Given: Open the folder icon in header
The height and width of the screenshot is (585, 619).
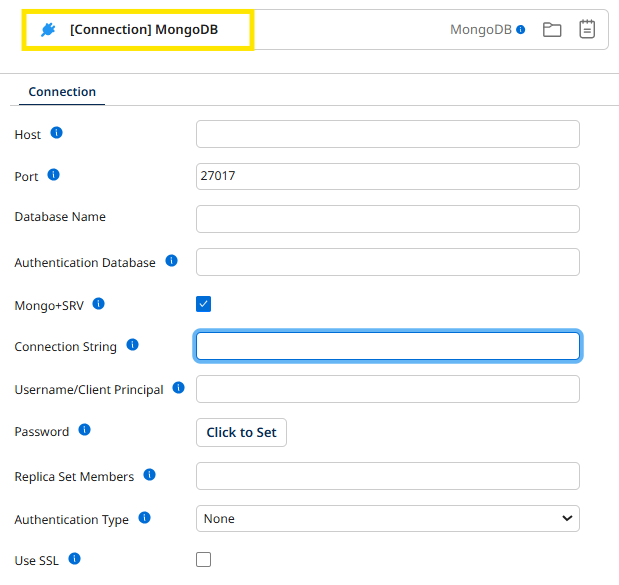Looking at the screenshot, I should pyautogui.click(x=552, y=30).
